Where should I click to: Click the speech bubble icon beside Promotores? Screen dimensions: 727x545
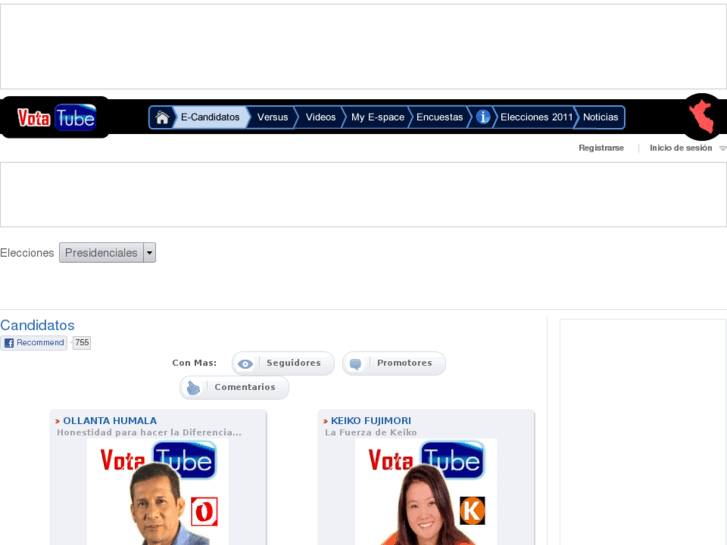tap(356, 364)
